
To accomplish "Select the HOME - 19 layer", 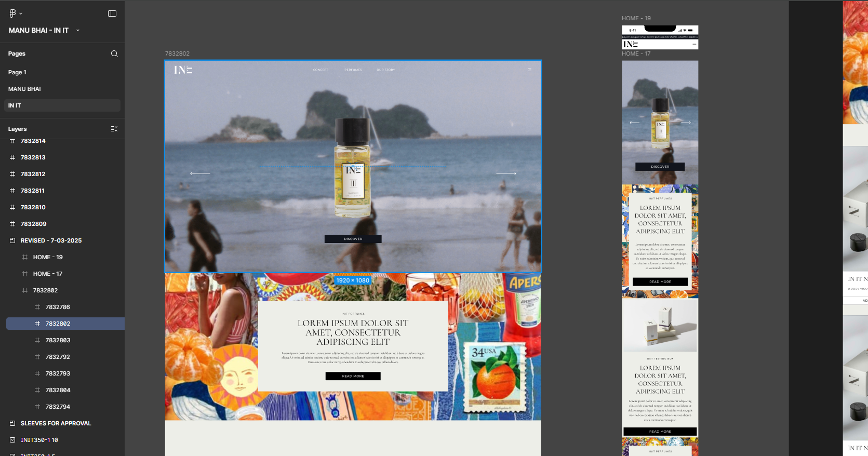I will click(x=48, y=257).
